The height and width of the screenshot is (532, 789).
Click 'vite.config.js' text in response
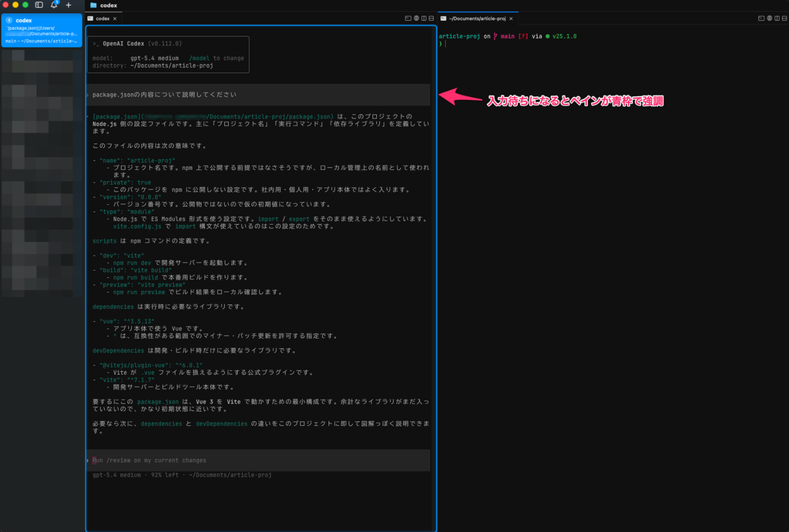pyautogui.click(x=137, y=226)
